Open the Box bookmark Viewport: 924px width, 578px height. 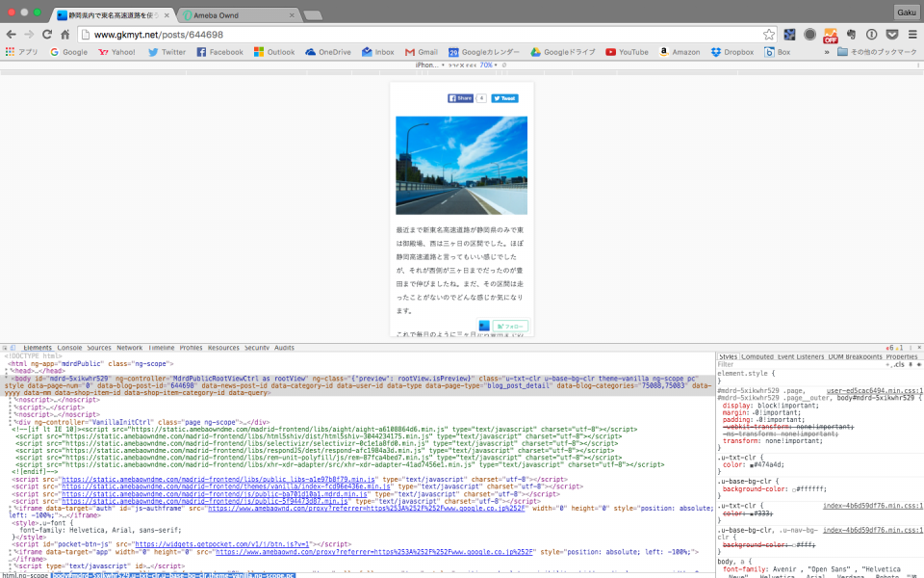point(778,52)
